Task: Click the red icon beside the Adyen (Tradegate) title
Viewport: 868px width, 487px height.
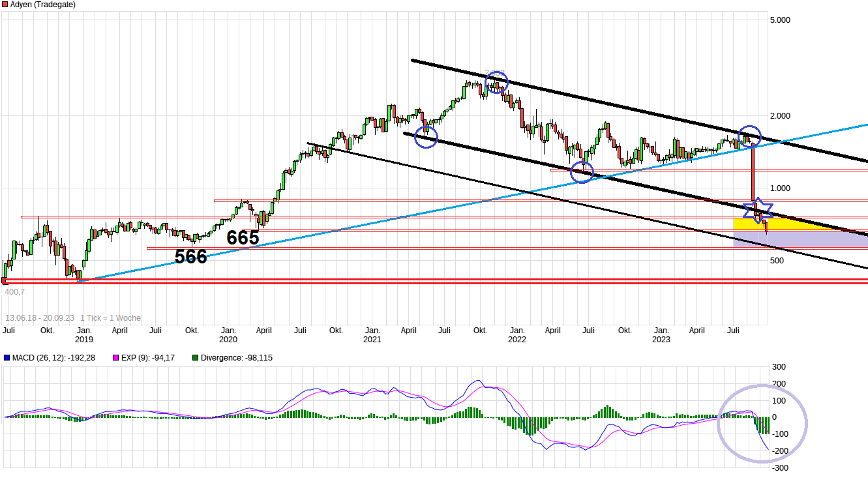Action: click(x=5, y=5)
